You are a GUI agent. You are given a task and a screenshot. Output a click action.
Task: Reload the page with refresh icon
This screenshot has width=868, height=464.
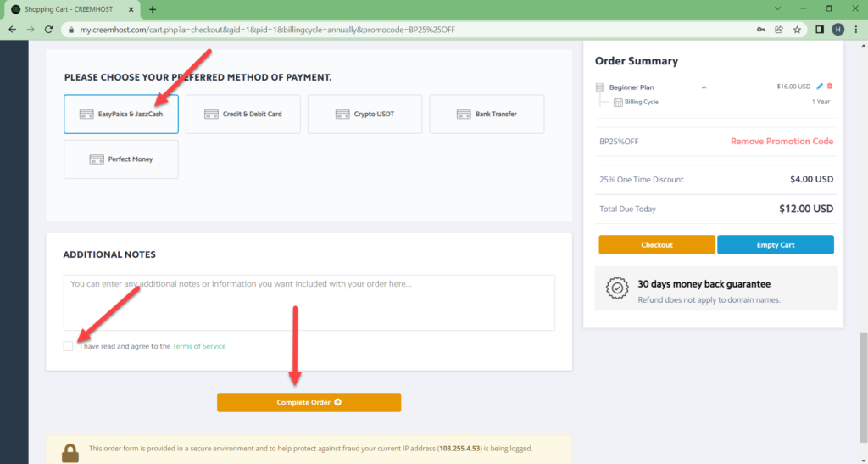tap(48, 30)
